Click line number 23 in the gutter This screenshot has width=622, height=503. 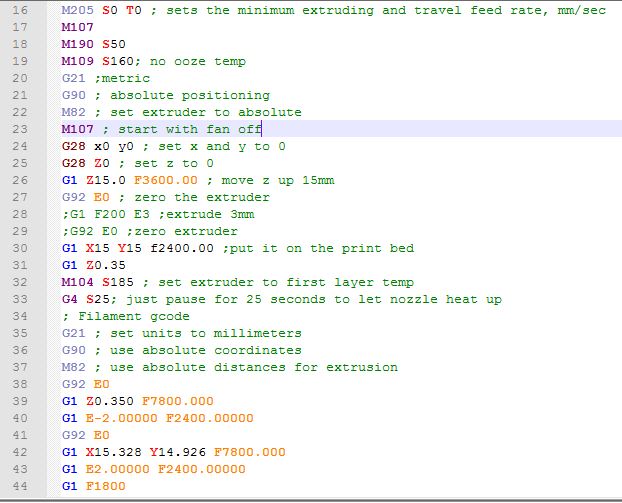click(x=20, y=129)
